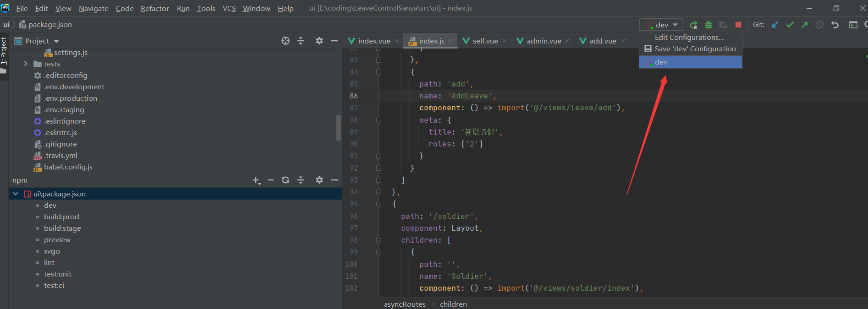868x309 pixels.
Task: Collapse all in the Project panel
Action: [x=301, y=41]
